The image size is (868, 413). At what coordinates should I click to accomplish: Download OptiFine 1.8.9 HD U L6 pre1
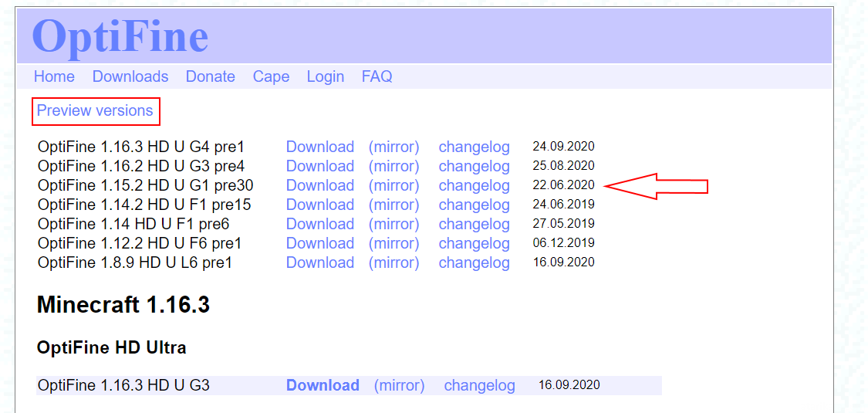[320, 262]
